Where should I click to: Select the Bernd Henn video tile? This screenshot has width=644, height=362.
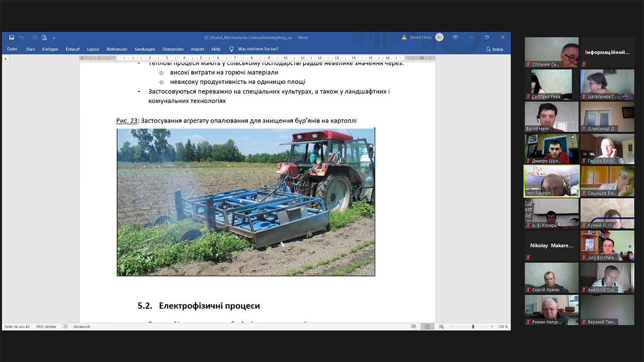point(551,117)
